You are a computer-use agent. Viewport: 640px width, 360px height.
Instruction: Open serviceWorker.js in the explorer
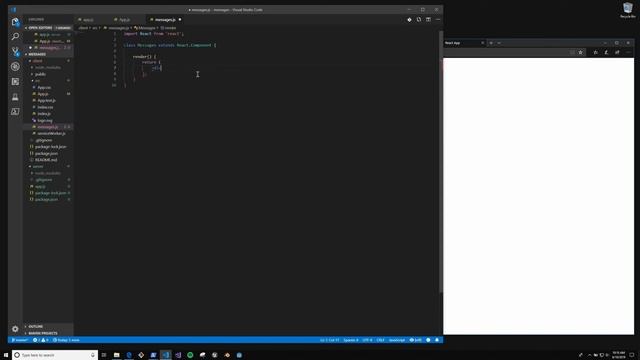coord(51,133)
